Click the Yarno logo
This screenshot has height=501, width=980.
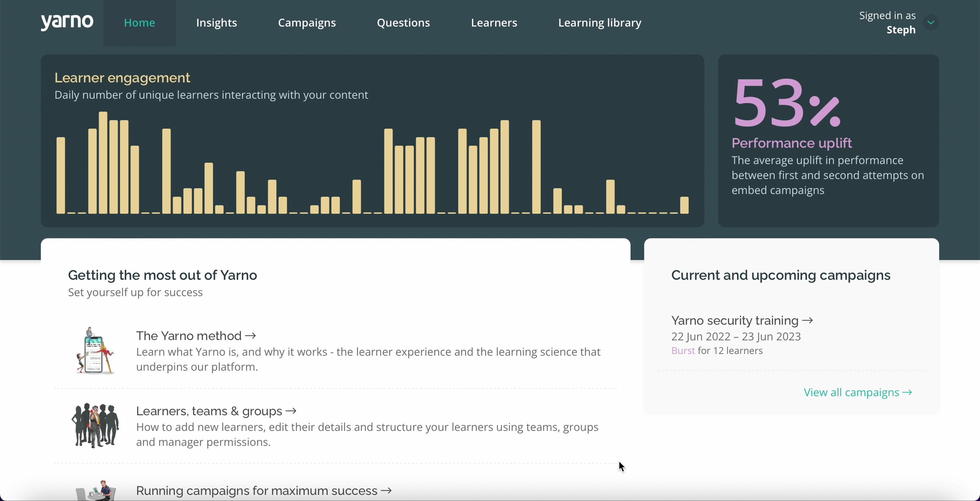tap(67, 22)
